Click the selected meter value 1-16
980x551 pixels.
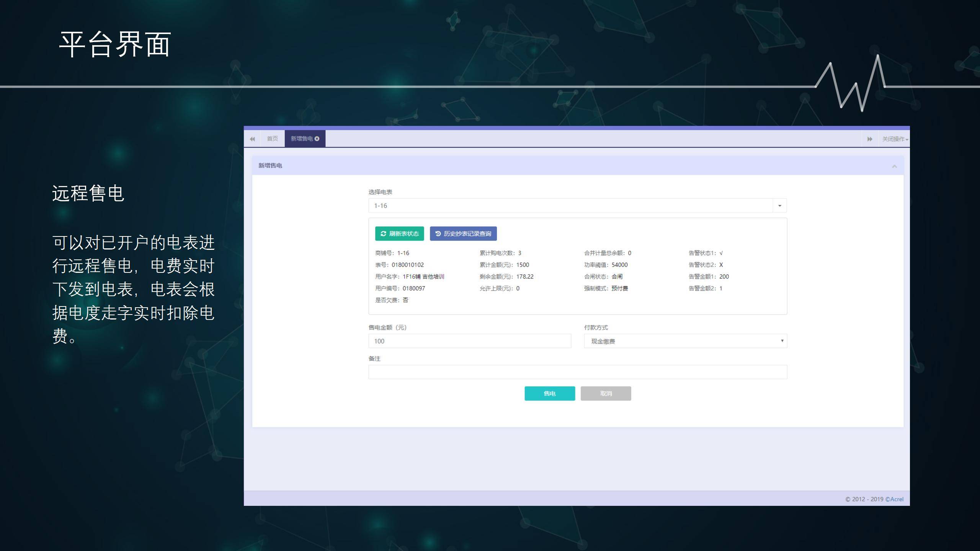(381, 206)
